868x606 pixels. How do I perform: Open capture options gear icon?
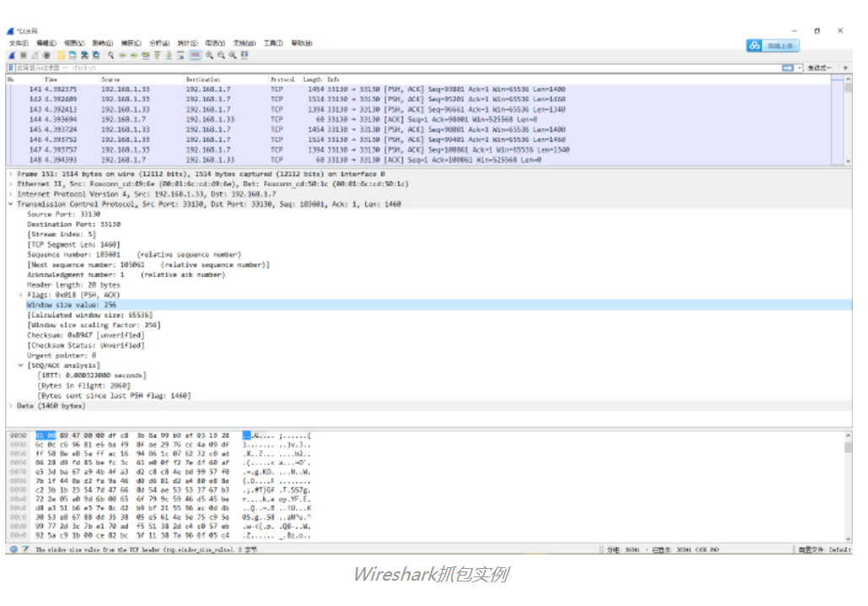46,56
